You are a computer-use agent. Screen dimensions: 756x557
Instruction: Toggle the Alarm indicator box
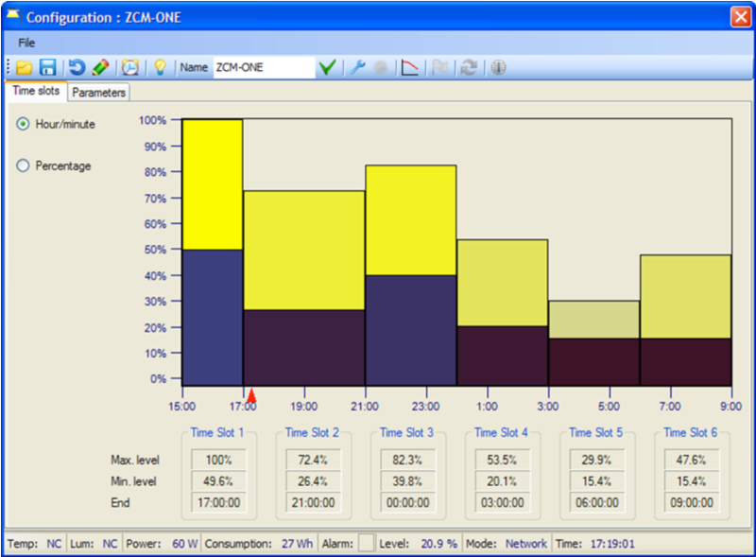tap(366, 544)
